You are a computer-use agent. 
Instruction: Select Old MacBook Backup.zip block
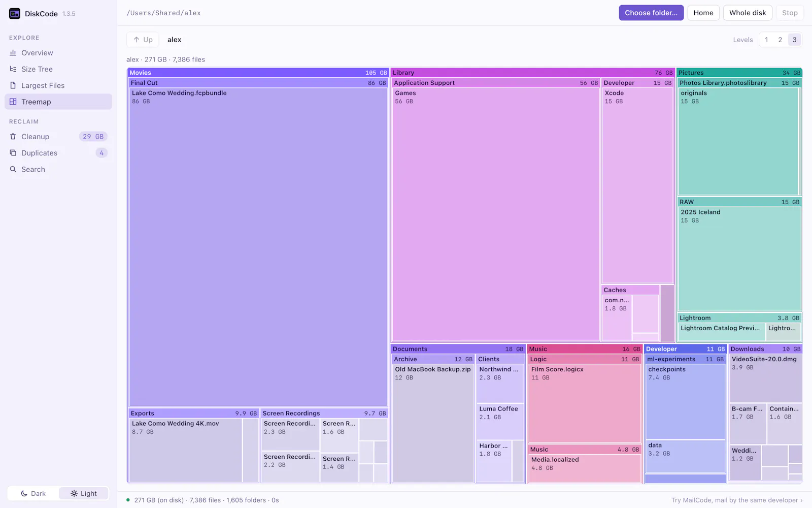[433, 423]
